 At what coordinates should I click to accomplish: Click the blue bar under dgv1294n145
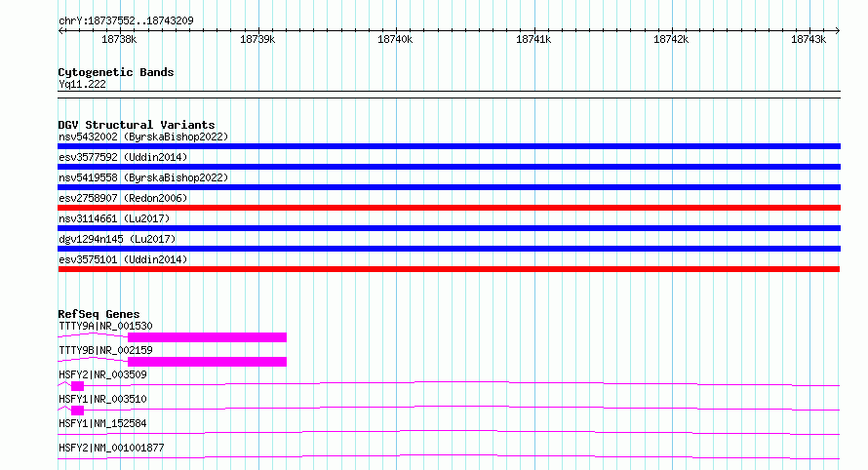449,249
